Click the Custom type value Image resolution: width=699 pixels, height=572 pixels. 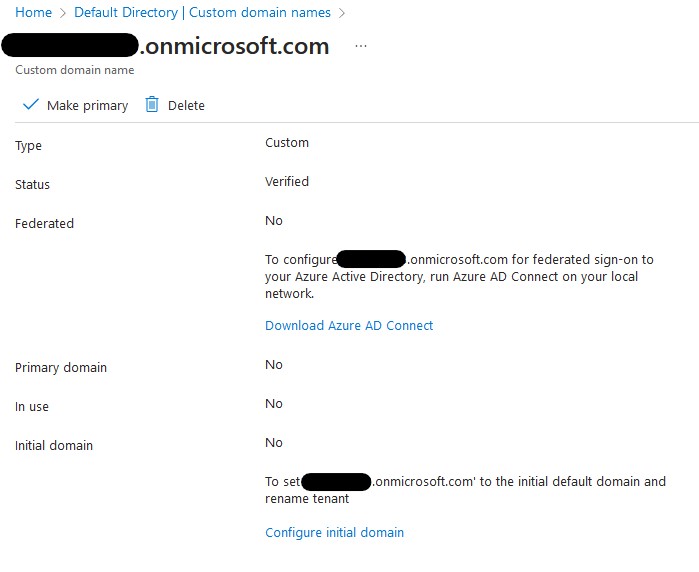click(x=287, y=143)
